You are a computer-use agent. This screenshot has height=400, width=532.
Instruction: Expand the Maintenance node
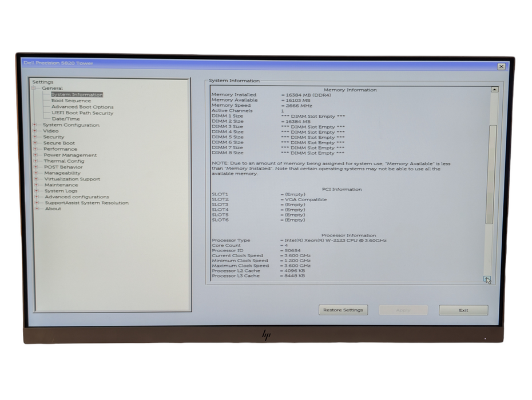pyautogui.click(x=36, y=185)
